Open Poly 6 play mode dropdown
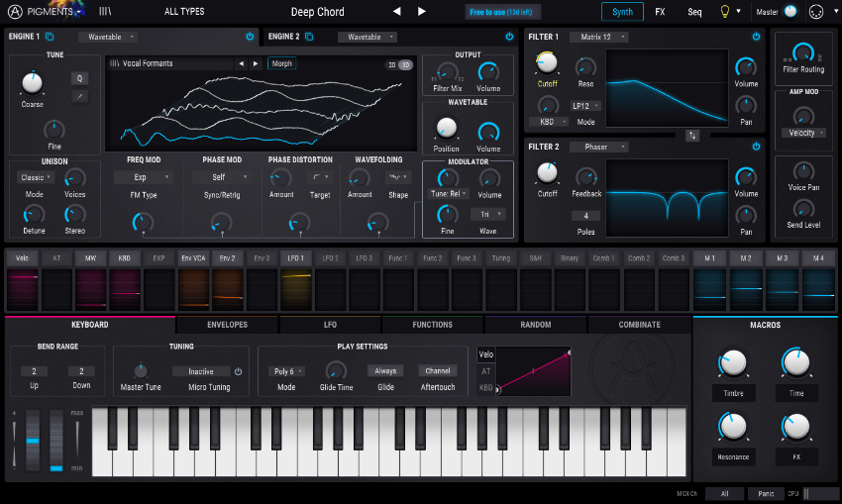The height and width of the screenshot is (504, 842). coord(286,371)
